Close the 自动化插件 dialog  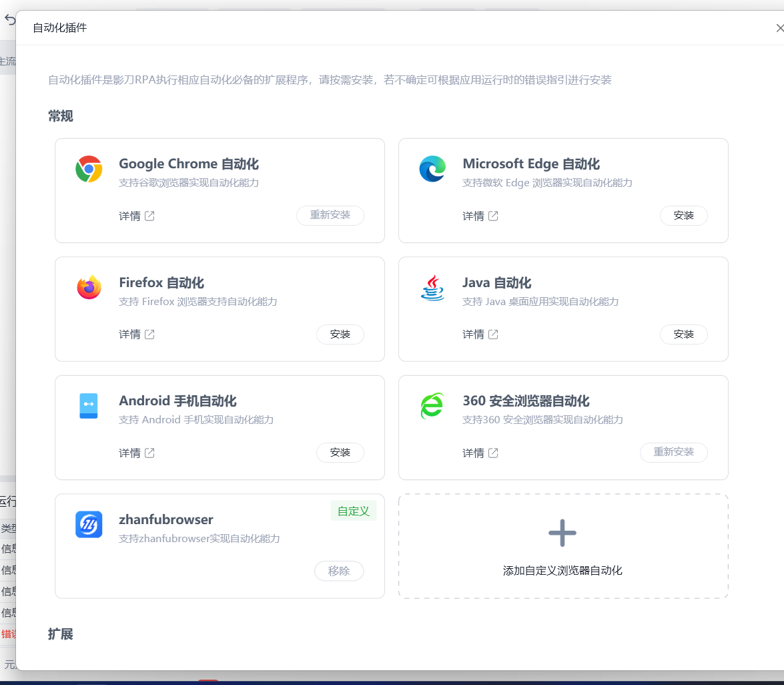pyautogui.click(x=779, y=28)
